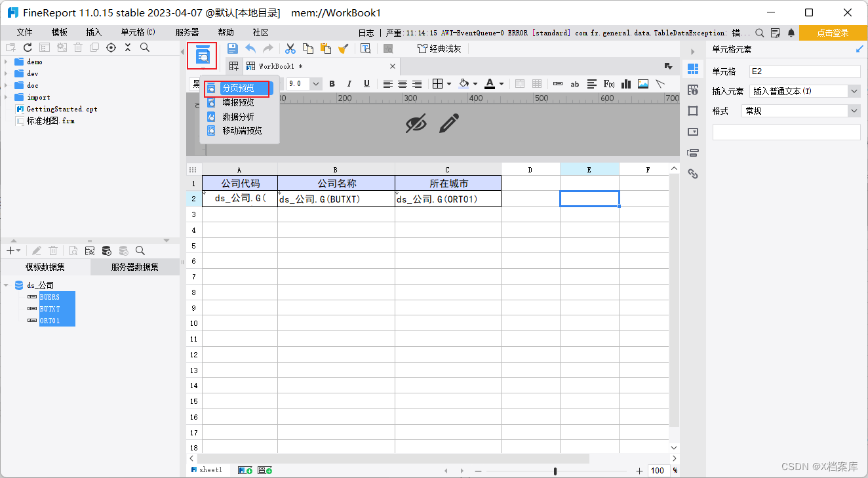Insert formula with F(x) icon
The height and width of the screenshot is (478, 868).
coord(609,83)
